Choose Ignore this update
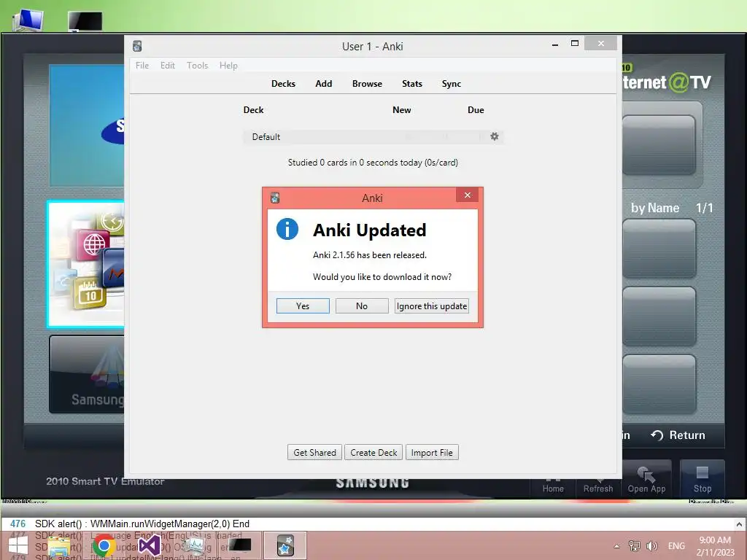Image resolution: width=747 pixels, height=560 pixels. click(432, 306)
